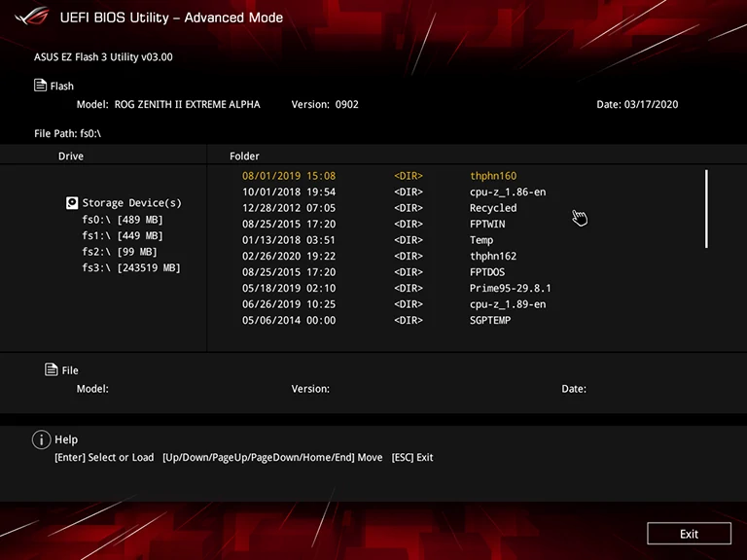This screenshot has height=560, width=747.
Task: Open the SGPTEMP folder
Action: 489,321
